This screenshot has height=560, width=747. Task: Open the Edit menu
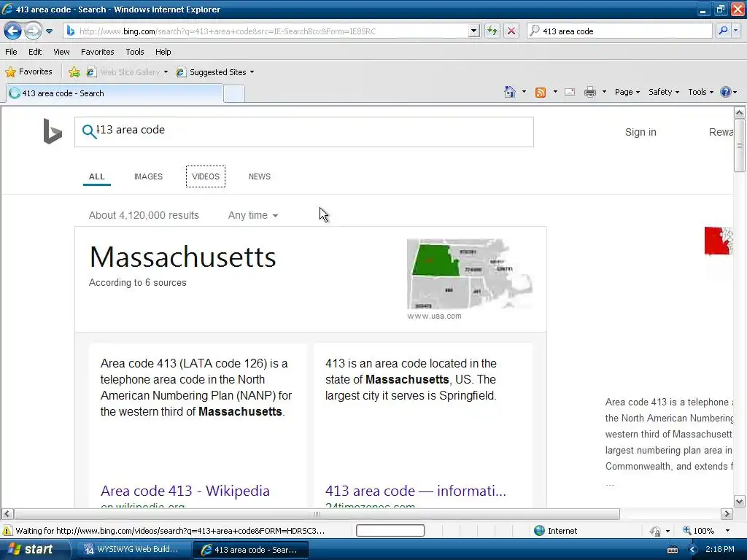35,52
